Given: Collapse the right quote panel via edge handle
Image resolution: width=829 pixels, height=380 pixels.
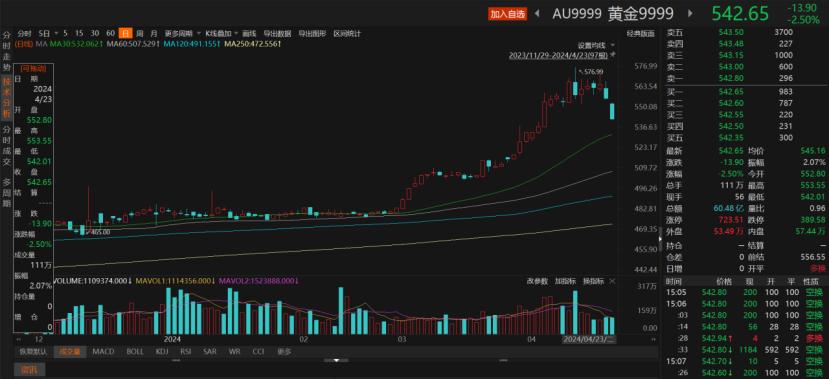Looking at the screenshot, I should (x=660, y=239).
